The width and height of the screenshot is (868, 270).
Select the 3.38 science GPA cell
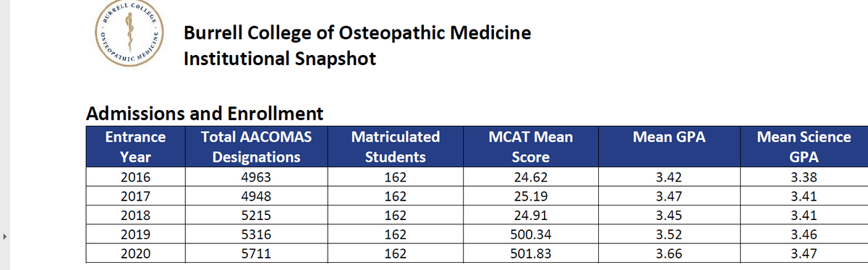[804, 177]
